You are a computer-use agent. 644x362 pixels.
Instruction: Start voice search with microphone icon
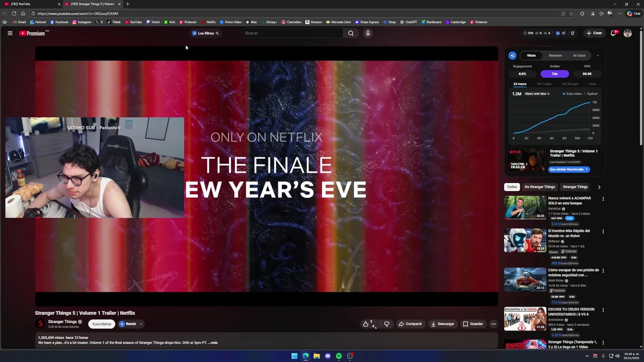pos(368,33)
